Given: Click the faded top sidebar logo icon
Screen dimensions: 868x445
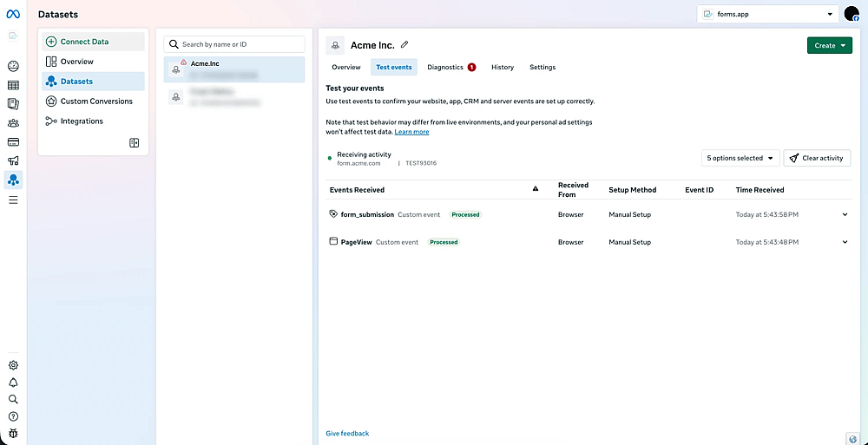Looking at the screenshot, I should tap(13, 36).
